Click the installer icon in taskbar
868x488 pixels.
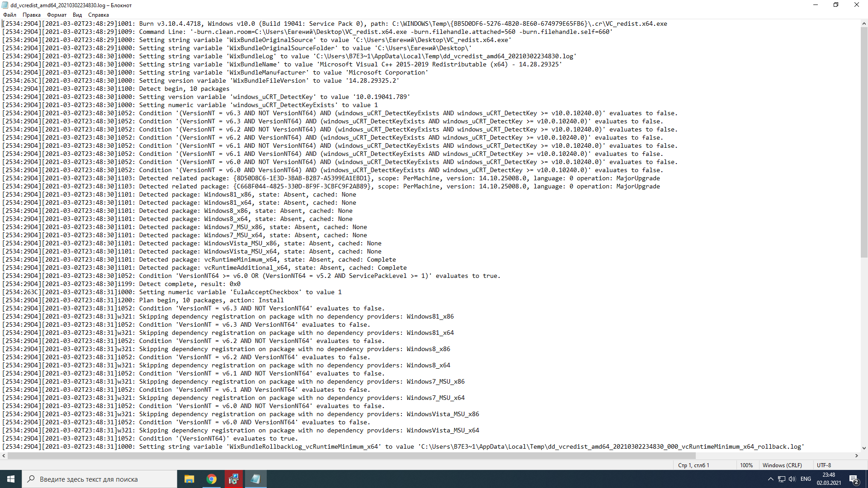(x=234, y=479)
